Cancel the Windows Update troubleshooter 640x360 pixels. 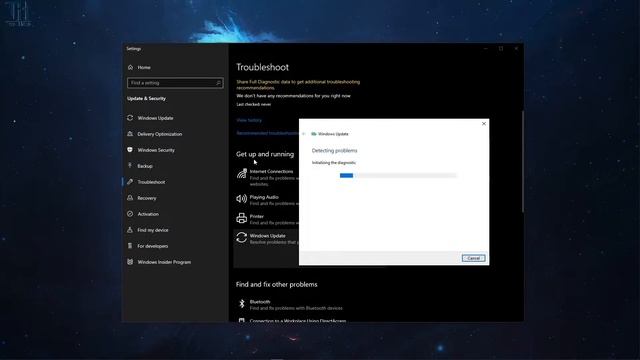pyautogui.click(x=473, y=258)
